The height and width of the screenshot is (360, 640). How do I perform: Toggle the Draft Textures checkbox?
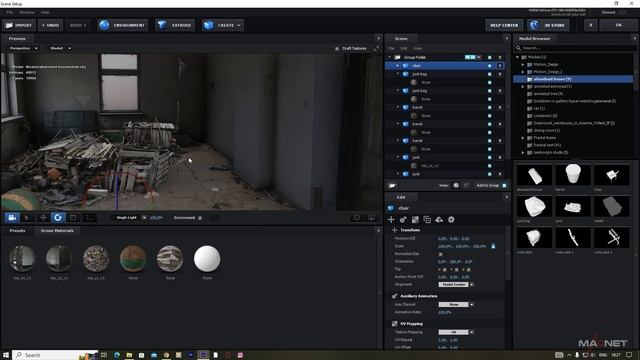tap(337, 48)
